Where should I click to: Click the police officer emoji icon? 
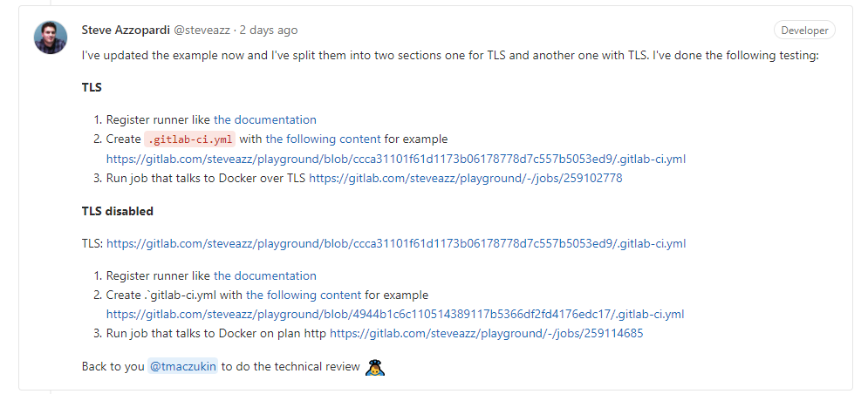375,367
